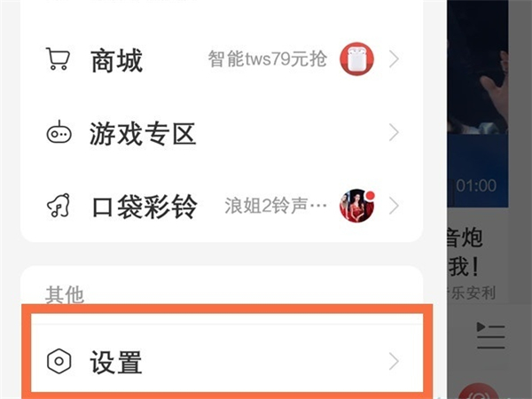Expand the 口袋彩铃 row chevron

click(394, 206)
